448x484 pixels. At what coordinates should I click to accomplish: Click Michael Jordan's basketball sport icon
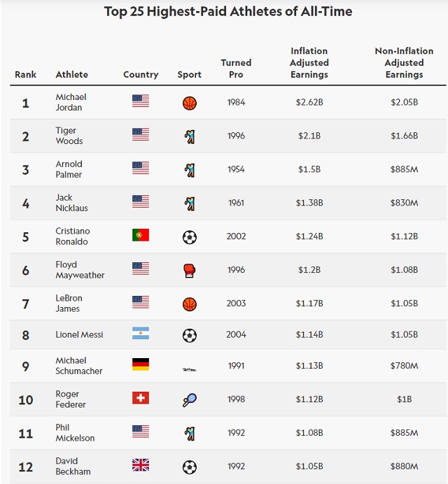point(190,103)
